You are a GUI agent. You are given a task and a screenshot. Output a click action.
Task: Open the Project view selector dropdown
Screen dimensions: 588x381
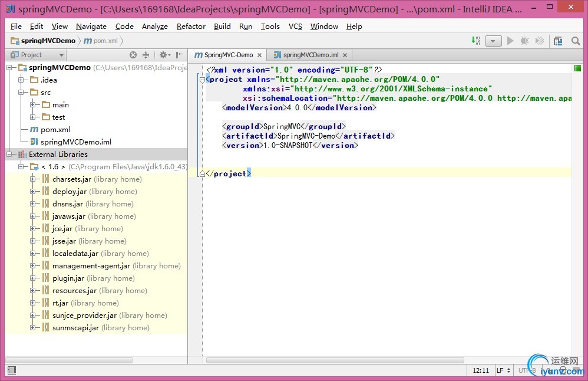point(37,55)
